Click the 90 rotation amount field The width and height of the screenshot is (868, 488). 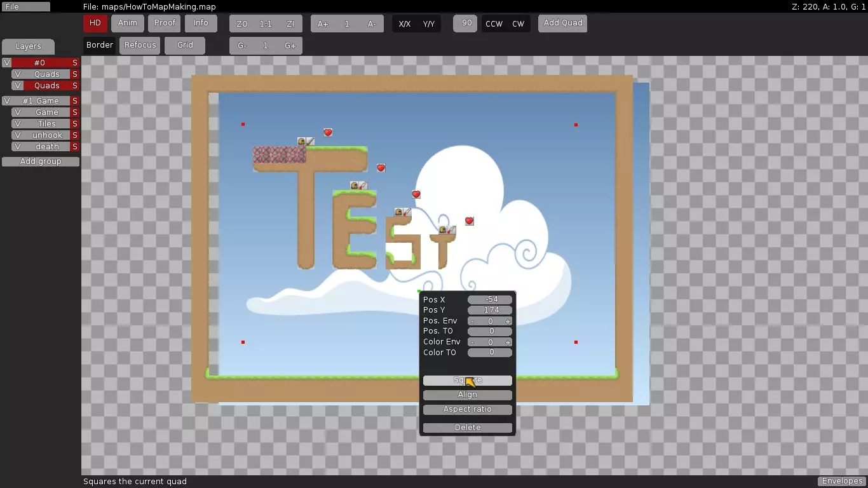[x=465, y=24]
